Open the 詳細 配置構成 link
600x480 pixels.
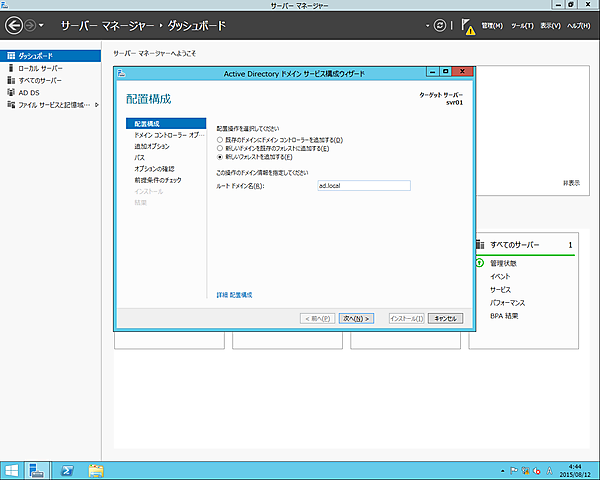click(x=234, y=295)
